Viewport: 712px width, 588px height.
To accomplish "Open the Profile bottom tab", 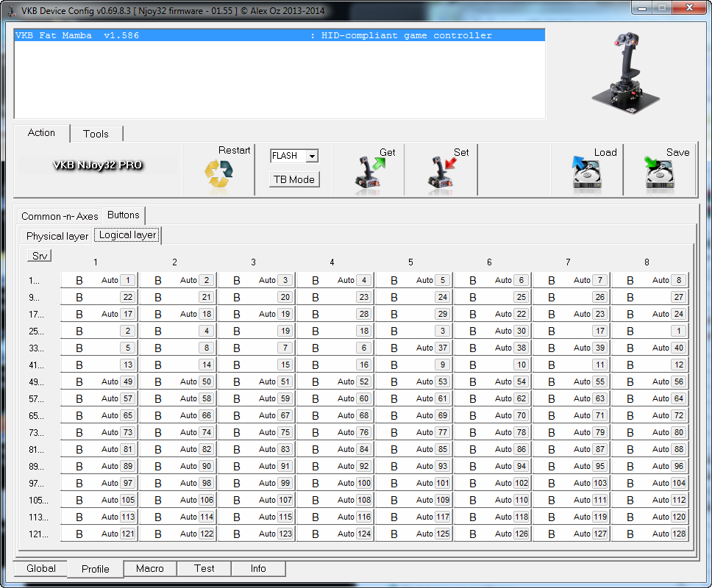I will (x=96, y=569).
